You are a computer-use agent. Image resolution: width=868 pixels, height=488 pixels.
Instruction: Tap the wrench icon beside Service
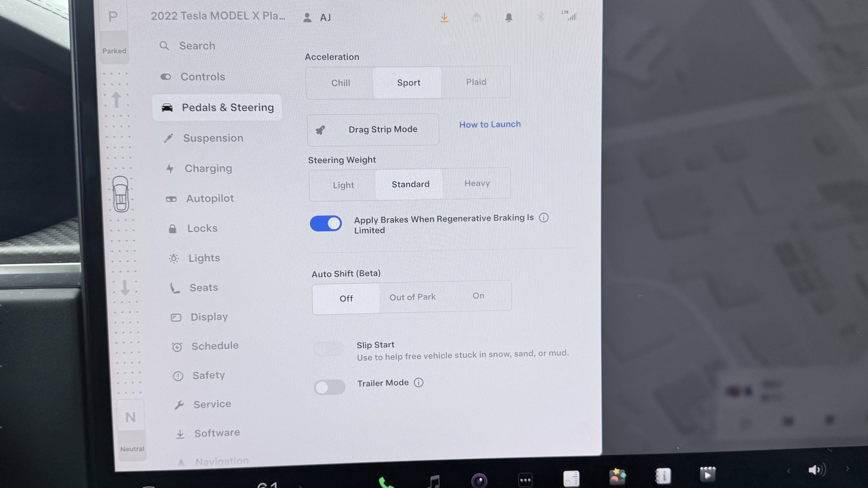pos(179,405)
